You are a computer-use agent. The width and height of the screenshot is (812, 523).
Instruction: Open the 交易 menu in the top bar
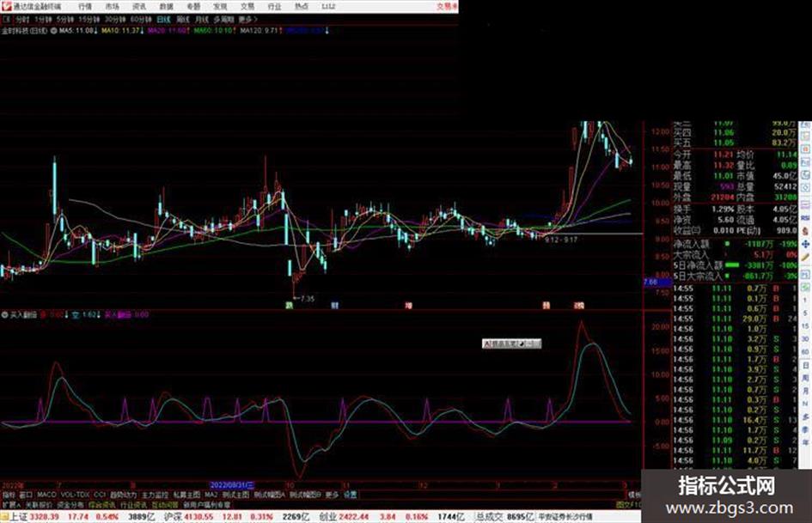point(247,6)
